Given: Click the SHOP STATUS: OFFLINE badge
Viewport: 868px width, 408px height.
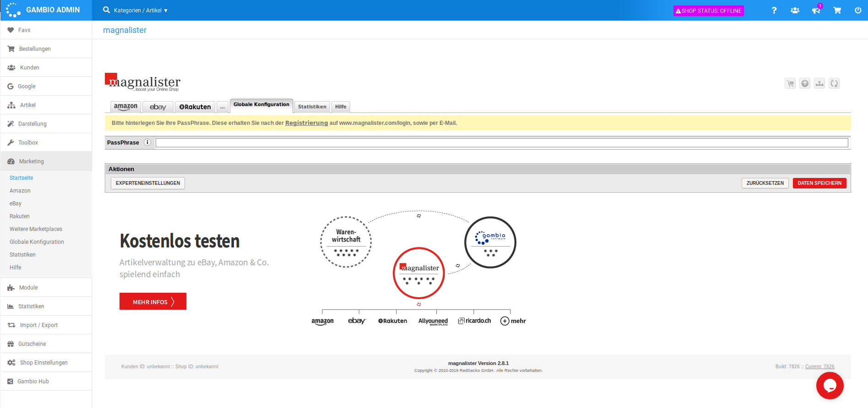Looking at the screenshot, I should click(x=709, y=11).
